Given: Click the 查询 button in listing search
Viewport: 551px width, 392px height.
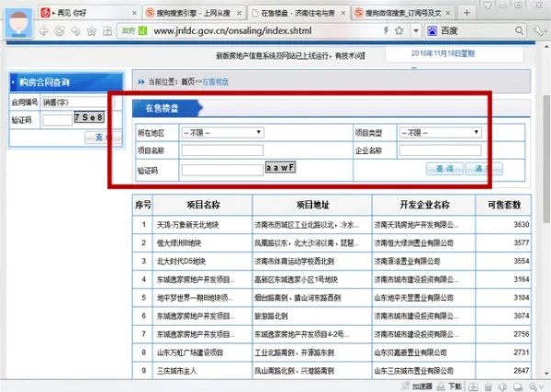Looking at the screenshot, I should 444,169.
